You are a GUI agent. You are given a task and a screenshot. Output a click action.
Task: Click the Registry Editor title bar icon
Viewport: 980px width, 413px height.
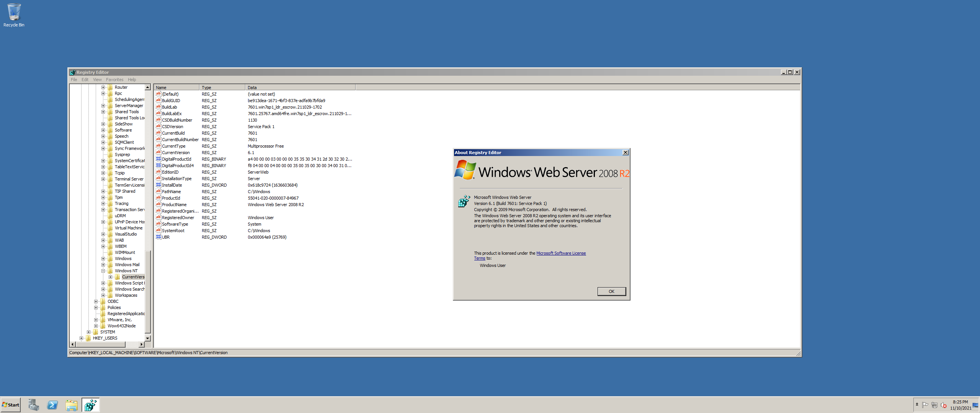click(72, 72)
